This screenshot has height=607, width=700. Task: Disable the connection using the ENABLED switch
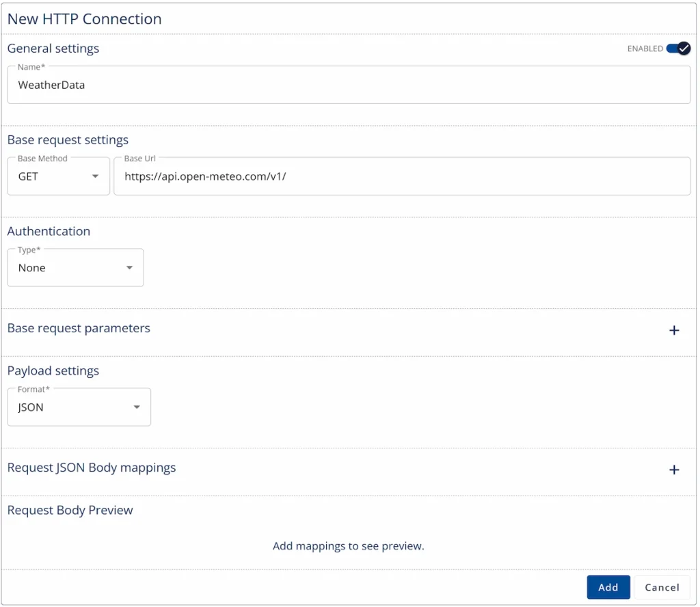(676, 49)
